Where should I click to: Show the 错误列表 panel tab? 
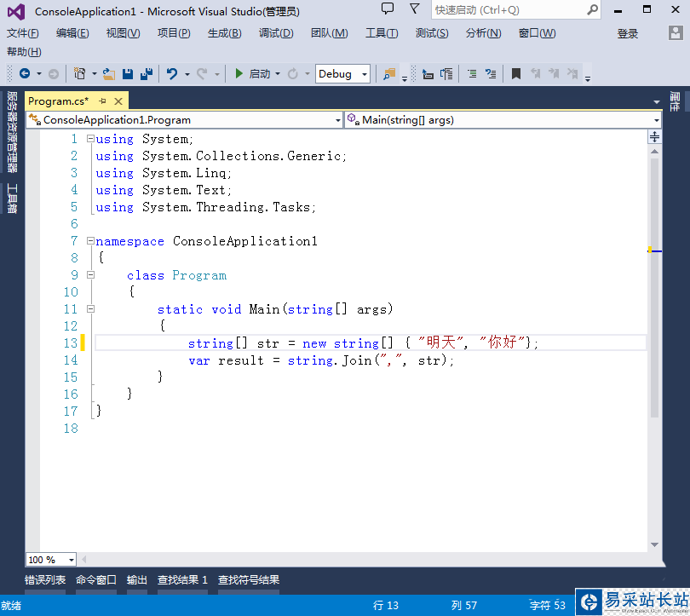point(45,580)
